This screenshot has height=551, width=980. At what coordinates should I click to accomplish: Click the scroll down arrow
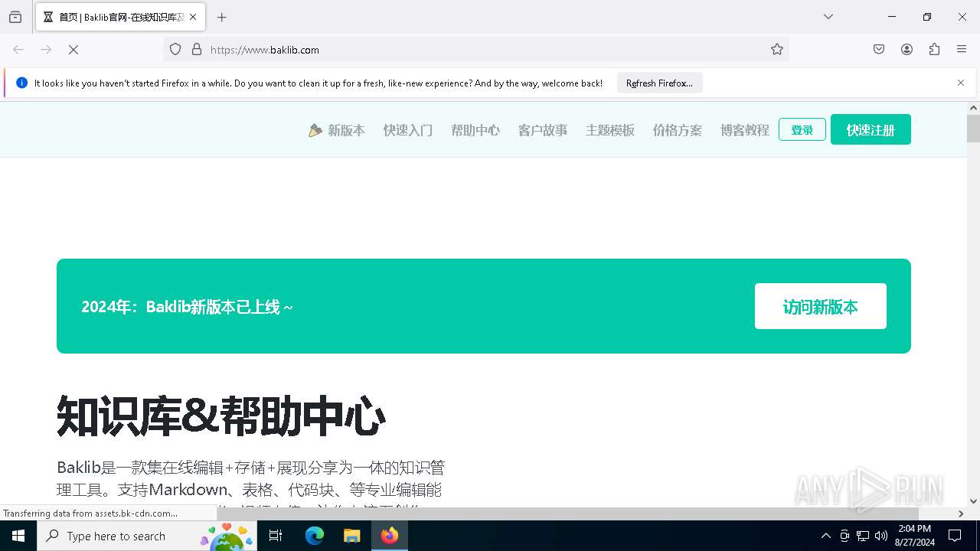pos(973,501)
